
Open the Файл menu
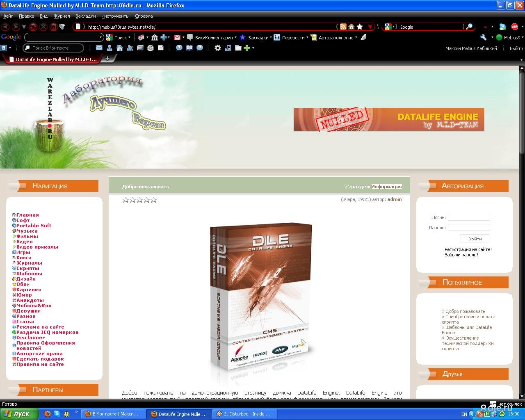click(8, 16)
